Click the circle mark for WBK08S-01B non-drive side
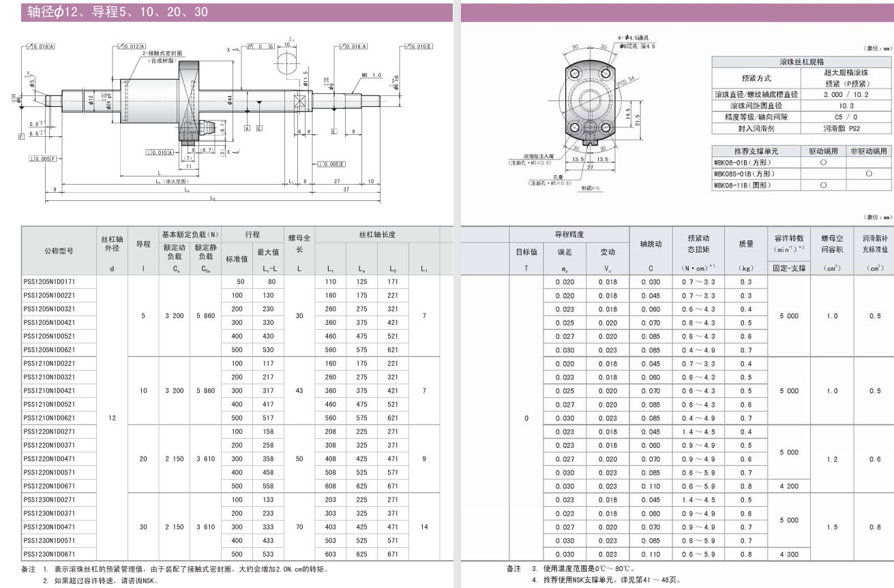 868,174
